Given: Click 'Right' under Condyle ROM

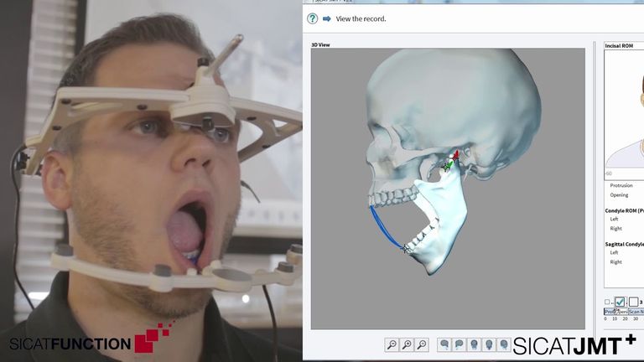Looking at the screenshot, I should pos(615,229).
